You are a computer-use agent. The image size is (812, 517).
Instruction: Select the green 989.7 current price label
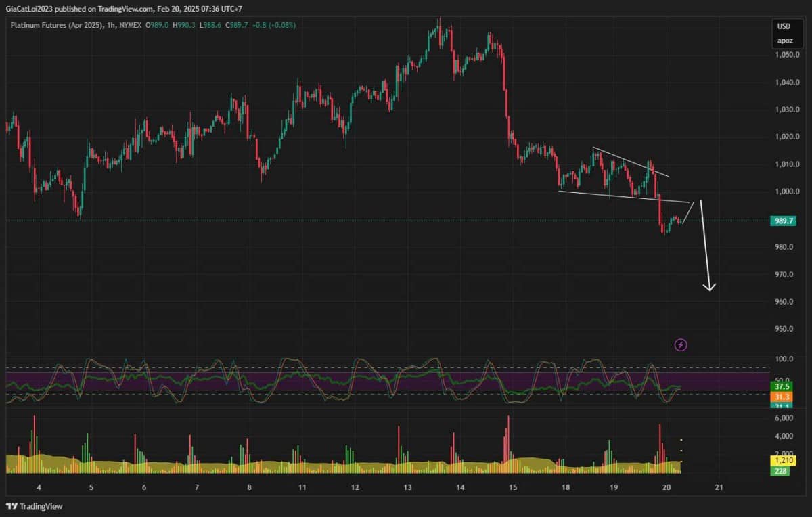tap(785, 221)
